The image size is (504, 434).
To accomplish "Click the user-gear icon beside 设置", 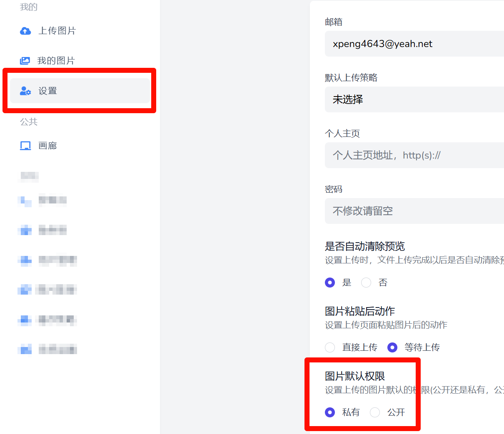I will pos(25,91).
